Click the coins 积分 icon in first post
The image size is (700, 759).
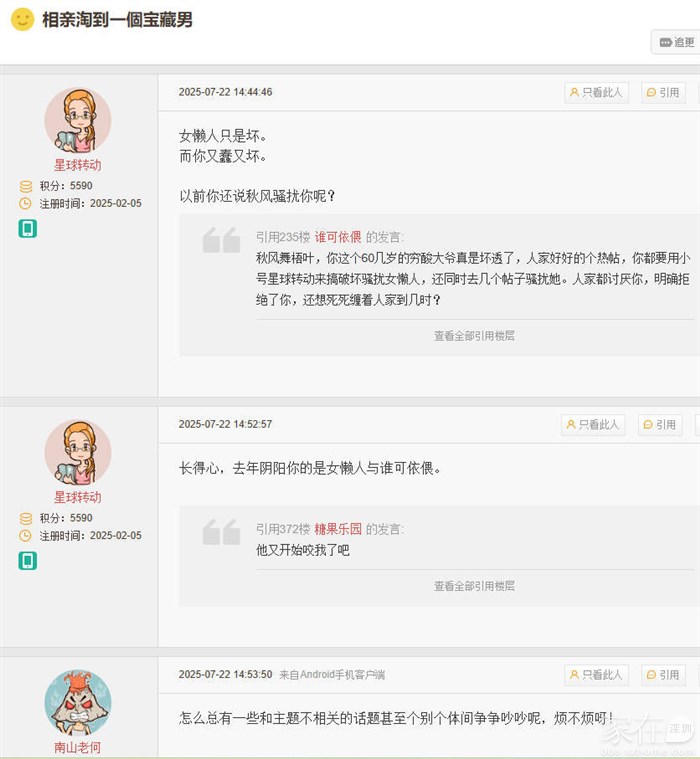(26, 186)
